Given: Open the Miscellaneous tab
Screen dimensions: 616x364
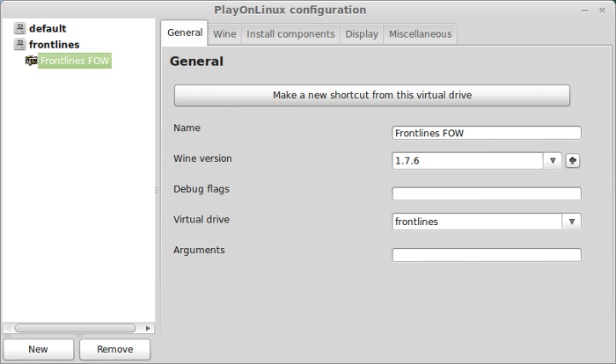Looking at the screenshot, I should 420,34.
